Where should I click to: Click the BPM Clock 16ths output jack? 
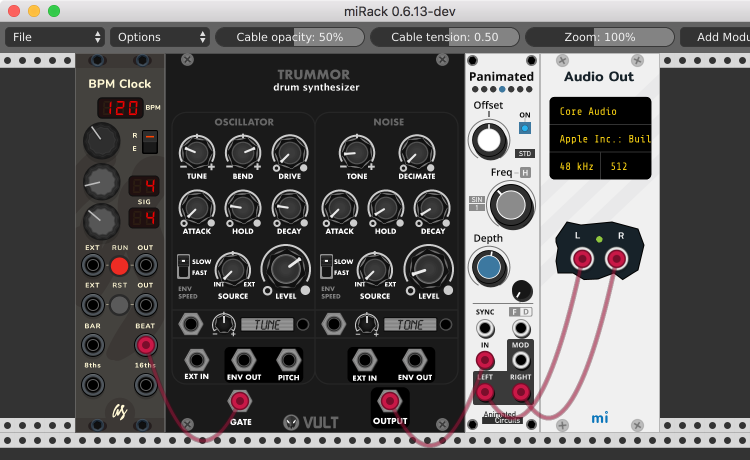(146, 385)
